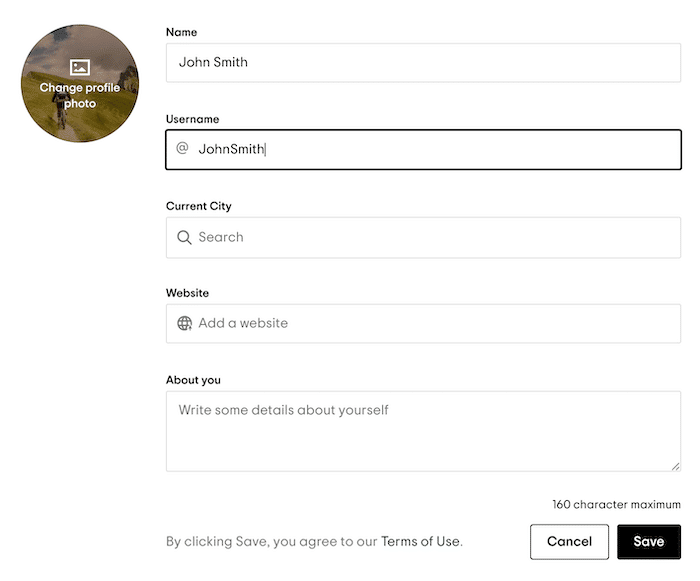Screen dimensions: 700x581
Task: Click the 'Change profile photo' overlay text
Action: (x=80, y=96)
